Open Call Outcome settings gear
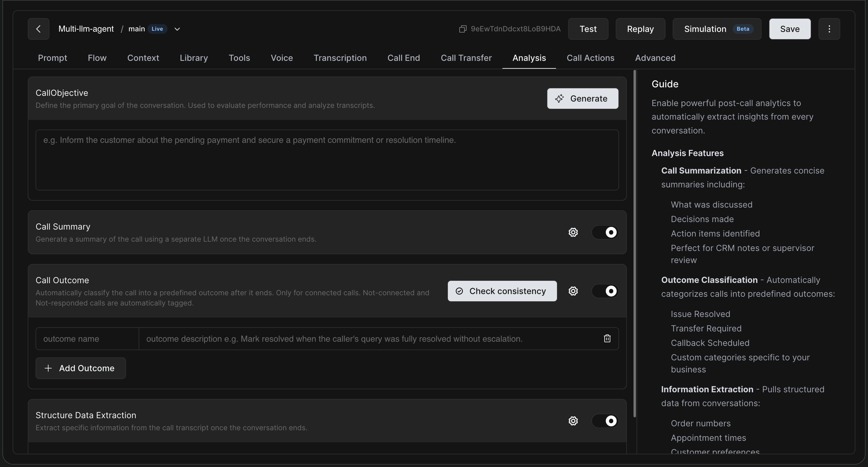The height and width of the screenshot is (467, 868). pyautogui.click(x=573, y=291)
